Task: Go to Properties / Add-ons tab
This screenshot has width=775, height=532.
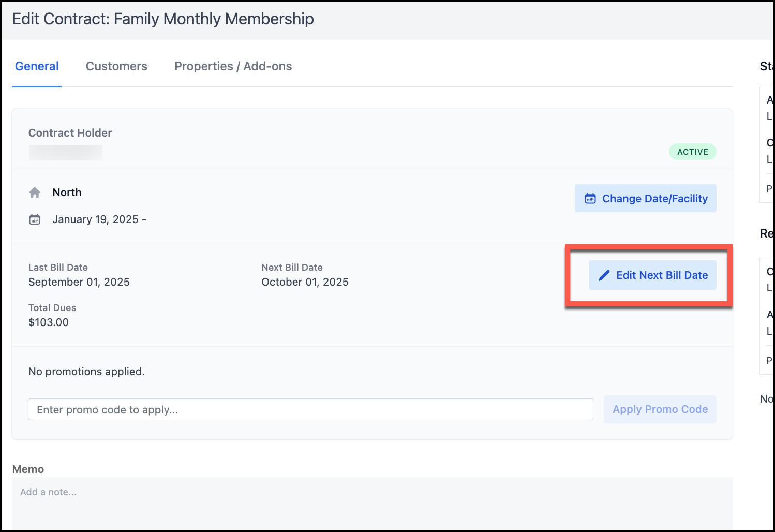Action: coord(233,66)
